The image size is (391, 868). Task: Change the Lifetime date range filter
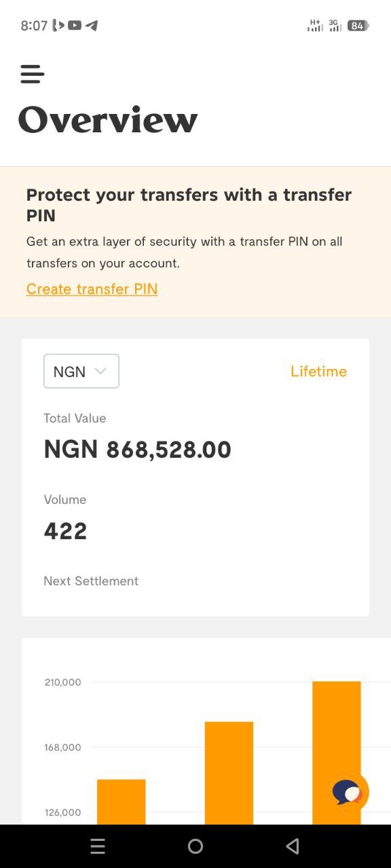318,371
